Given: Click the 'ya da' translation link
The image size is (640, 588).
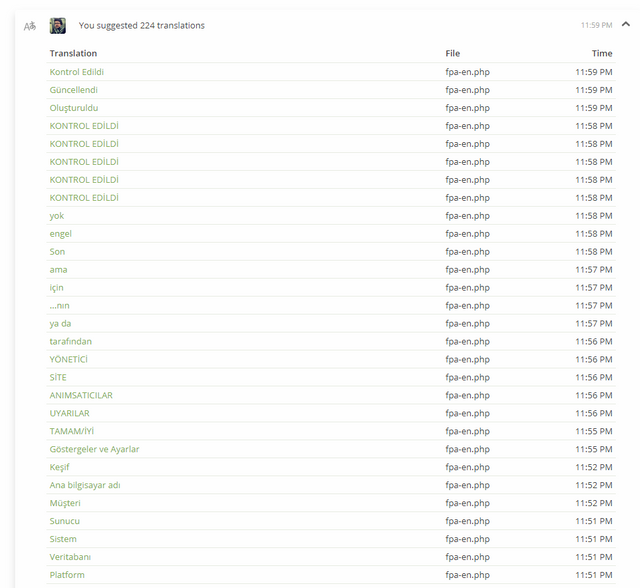Looking at the screenshot, I should click(x=60, y=324).
